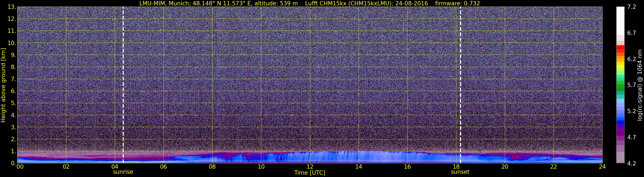The image size is (644, 177).
Task: Click the colorbar tick value 5.2
Action: pos(632,111)
